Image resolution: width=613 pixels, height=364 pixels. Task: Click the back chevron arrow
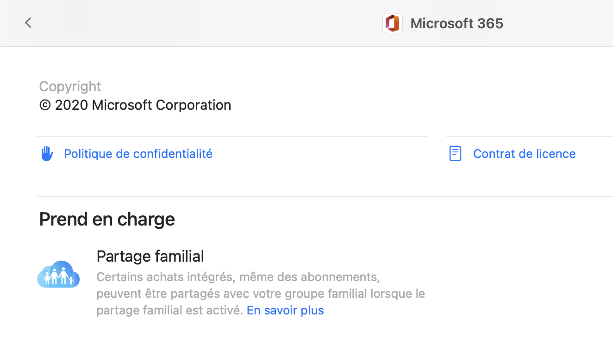(x=28, y=23)
